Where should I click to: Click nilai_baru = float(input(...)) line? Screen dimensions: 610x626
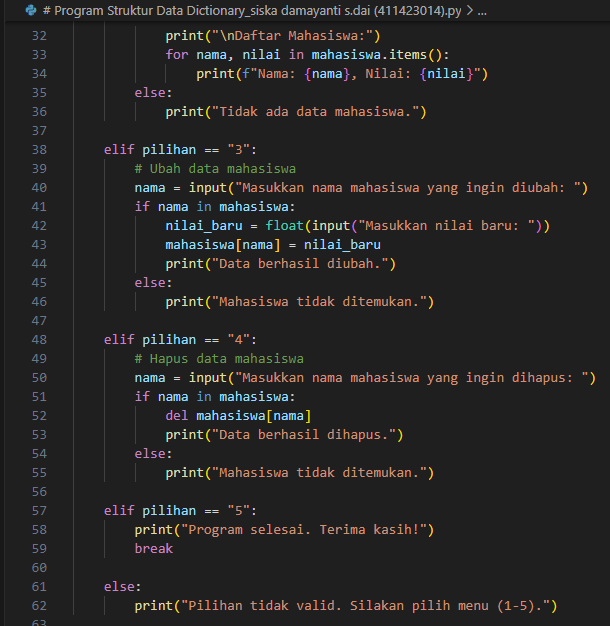coord(358,226)
